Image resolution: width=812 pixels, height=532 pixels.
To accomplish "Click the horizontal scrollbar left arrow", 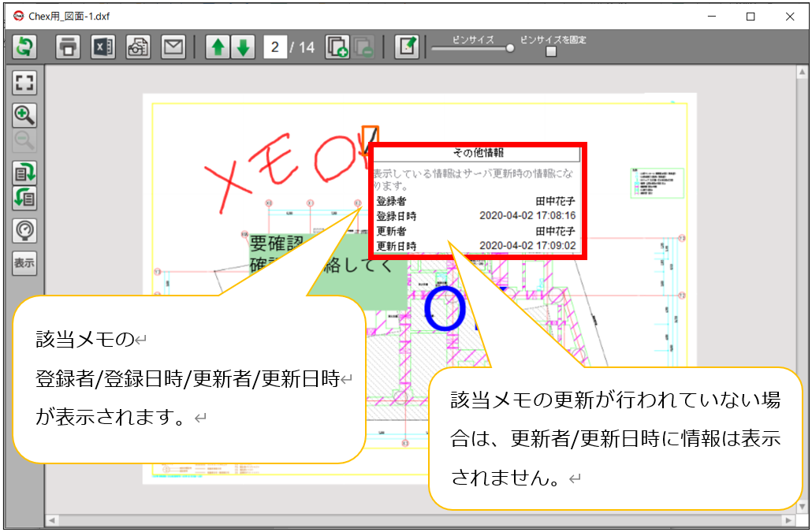I will [52, 520].
